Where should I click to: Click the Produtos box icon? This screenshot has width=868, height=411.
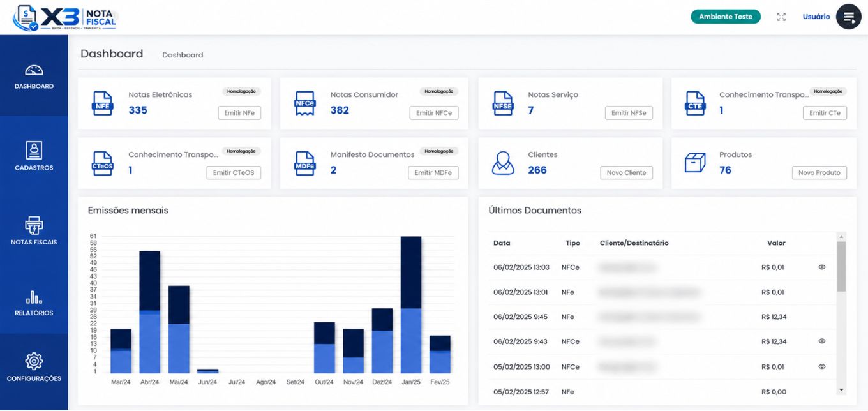(x=695, y=163)
